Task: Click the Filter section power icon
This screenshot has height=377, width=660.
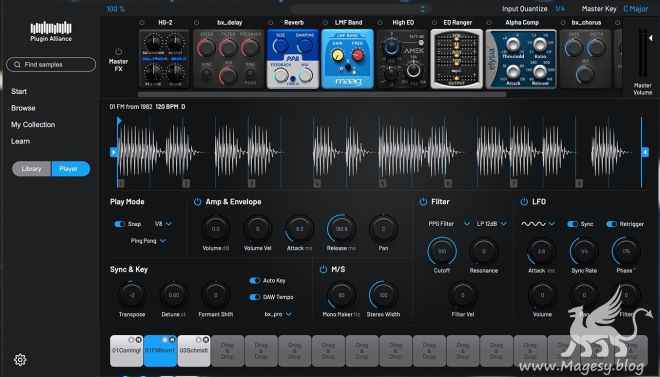Action: (423, 202)
